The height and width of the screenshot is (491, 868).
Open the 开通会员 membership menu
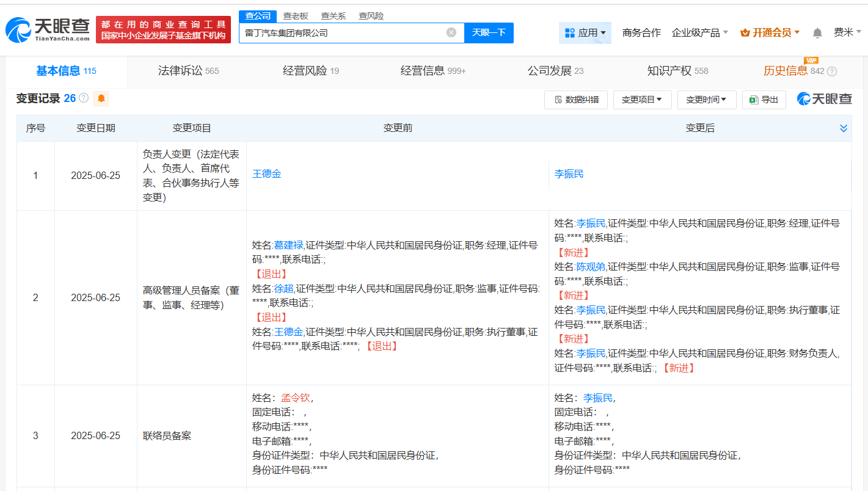770,33
